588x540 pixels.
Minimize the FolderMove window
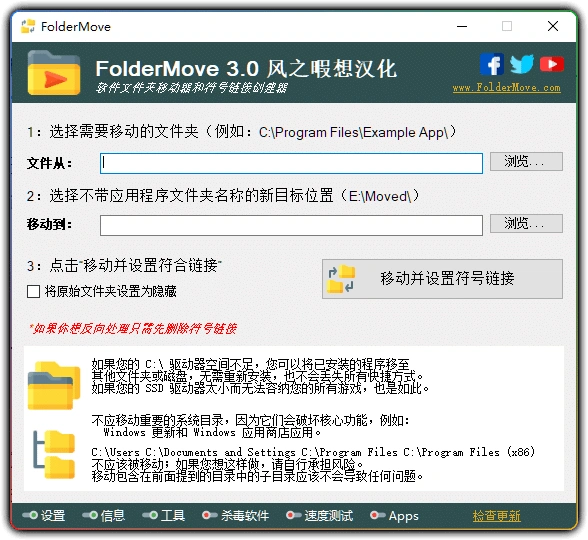[462, 26]
